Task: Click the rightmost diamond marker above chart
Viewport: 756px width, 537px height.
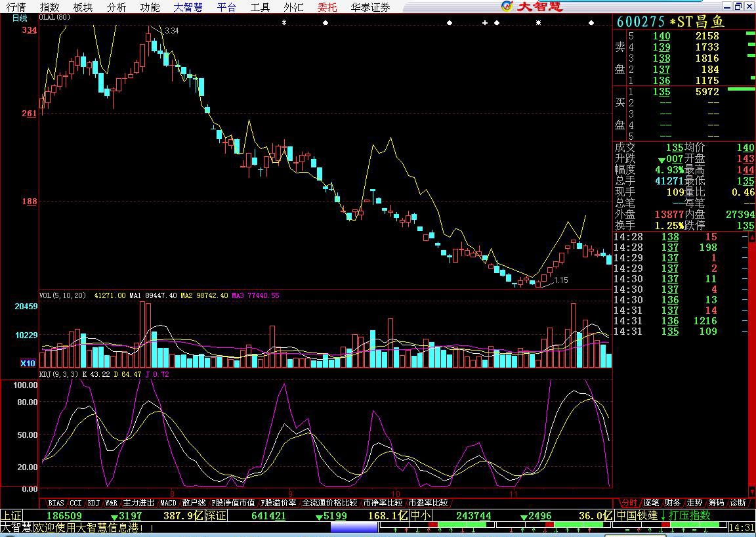Action: [591, 22]
